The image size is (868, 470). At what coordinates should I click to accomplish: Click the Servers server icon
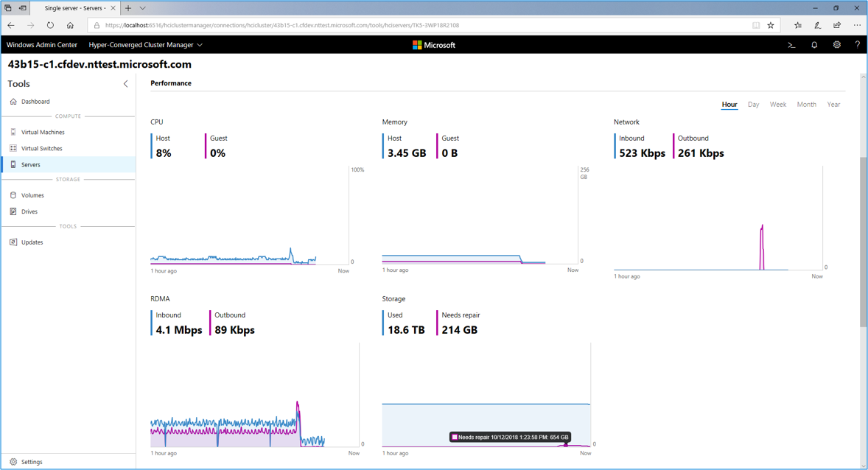[x=13, y=164]
